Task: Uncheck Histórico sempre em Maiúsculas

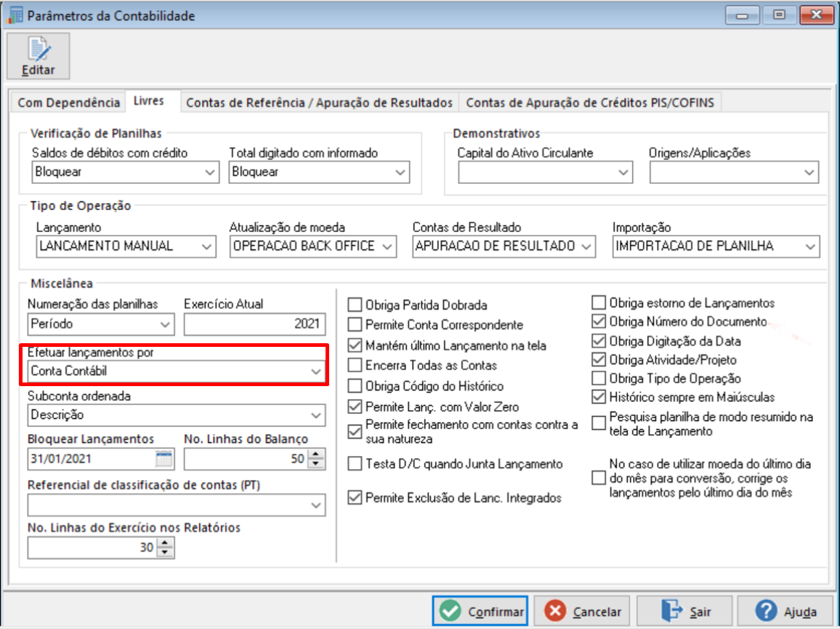Action: [x=599, y=397]
